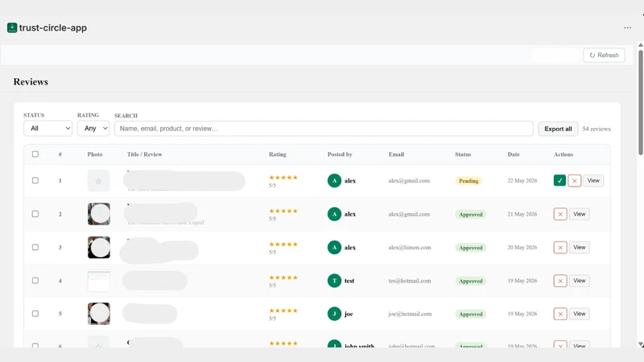Click the J avatar for user joe
The image size is (644, 362).
(x=334, y=314)
